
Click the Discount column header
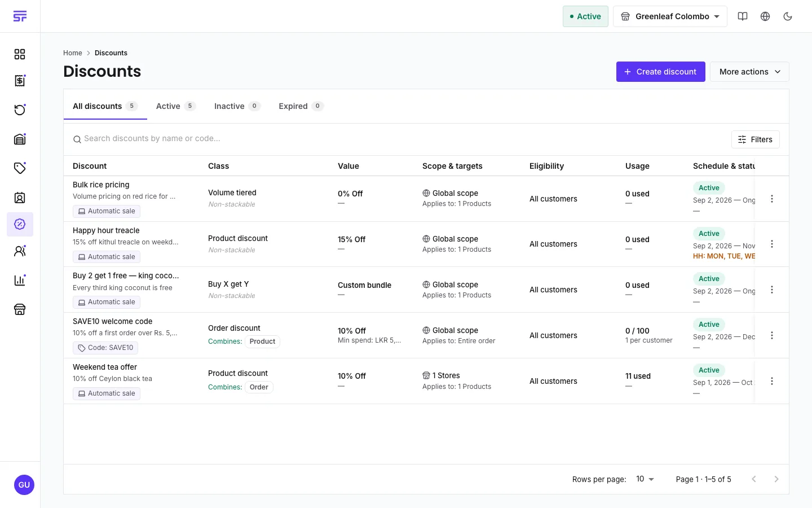tap(90, 166)
